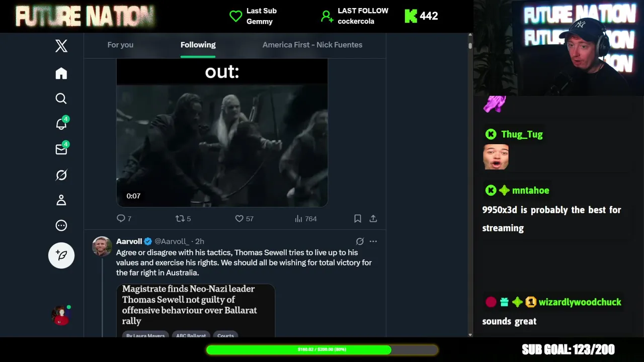Open America First - Nick Fuentes tab
Screen dimensions: 644x362
312,45
